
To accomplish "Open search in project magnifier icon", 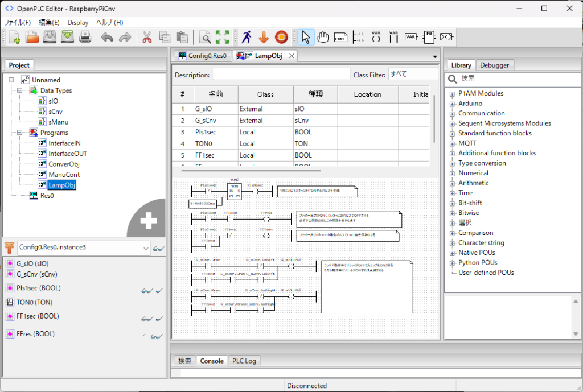I will click(x=205, y=37).
